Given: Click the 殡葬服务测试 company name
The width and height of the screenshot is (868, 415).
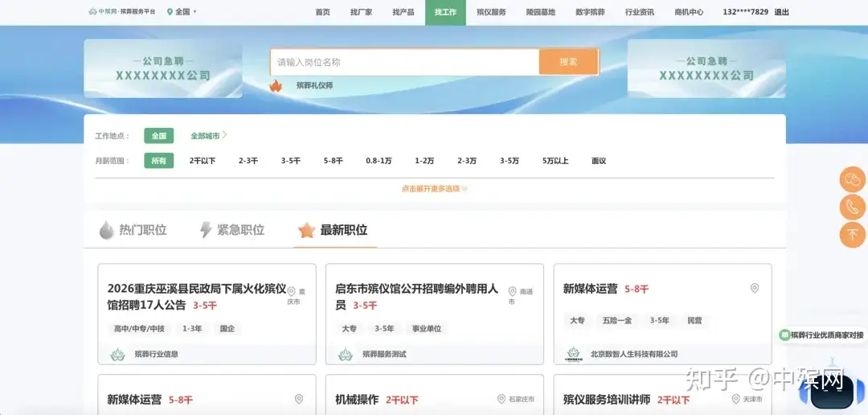Looking at the screenshot, I should 384,354.
